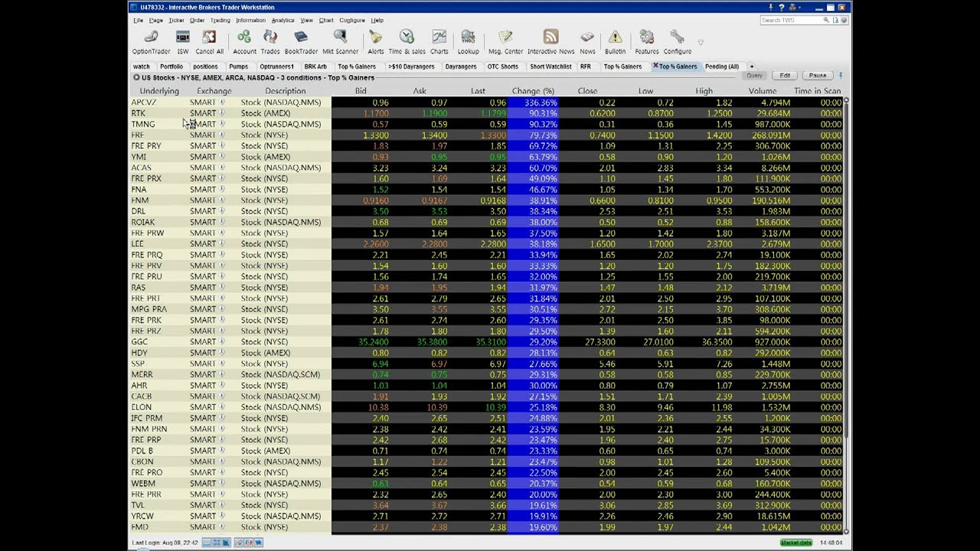Launch BookTrader from the toolbar
Viewport: 980px width, 551px height.
coord(301,42)
